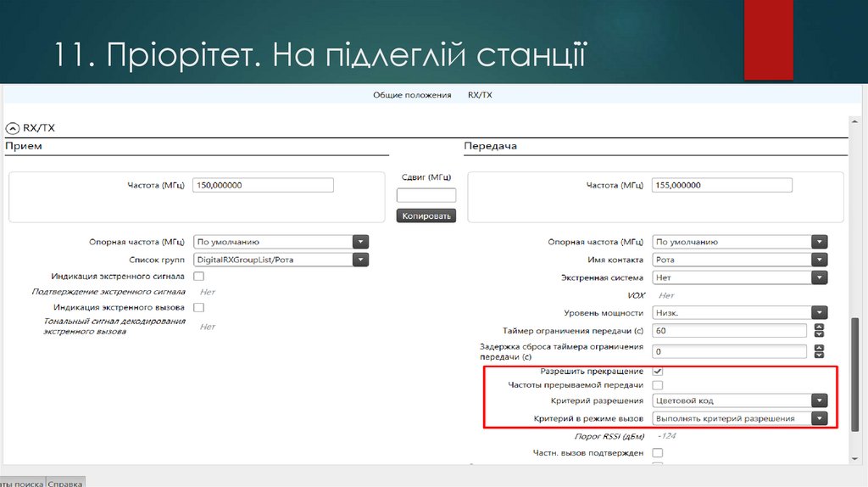Toggle Индикация экстренного сигнала checkbox
Viewport: 868px width, 487px height.
click(x=198, y=276)
